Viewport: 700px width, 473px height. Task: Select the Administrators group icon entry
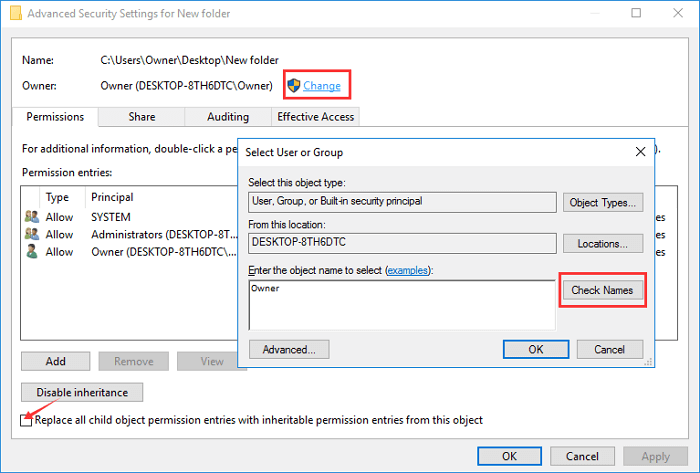(x=32, y=234)
